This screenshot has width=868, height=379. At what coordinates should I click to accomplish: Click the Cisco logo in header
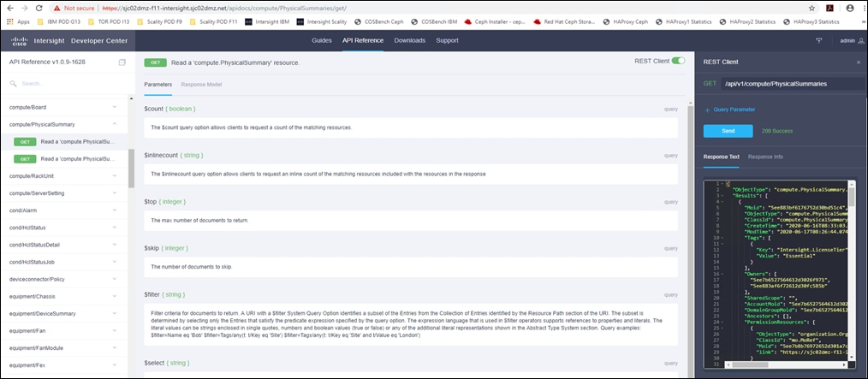(x=20, y=40)
